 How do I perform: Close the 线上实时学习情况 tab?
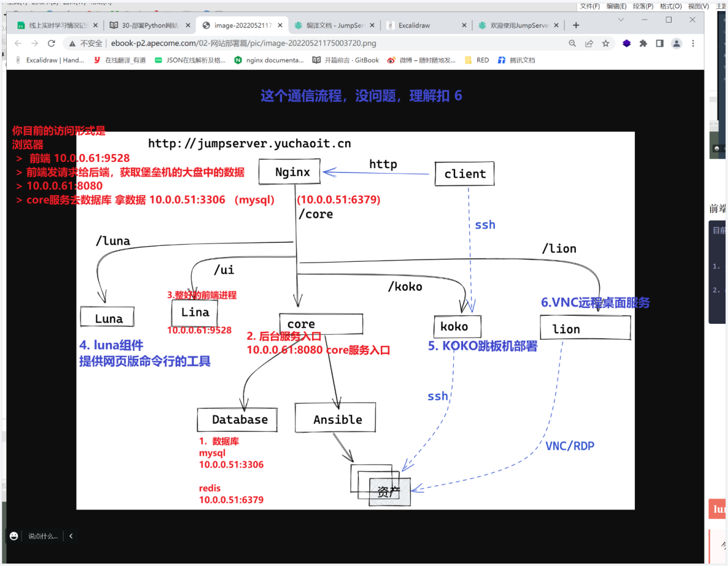(x=95, y=25)
